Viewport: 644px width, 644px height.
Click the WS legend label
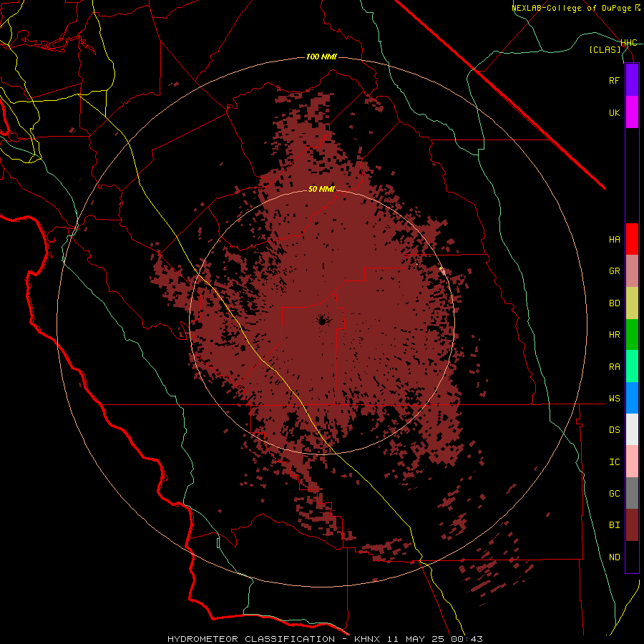tap(614, 399)
